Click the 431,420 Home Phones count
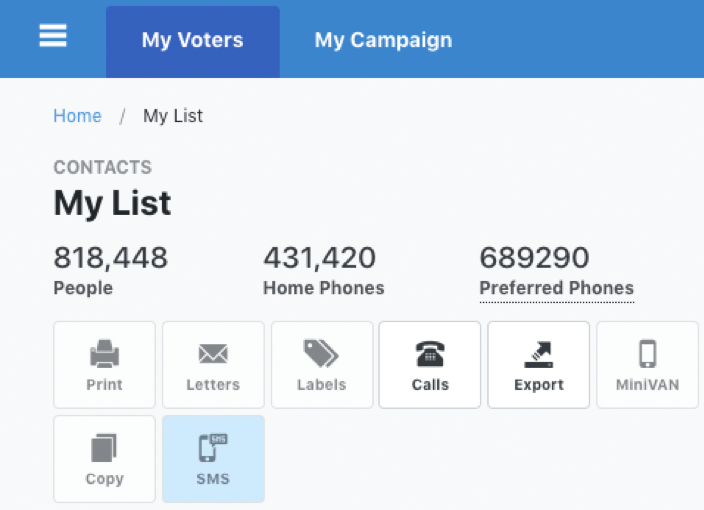704x510 pixels. [319, 258]
